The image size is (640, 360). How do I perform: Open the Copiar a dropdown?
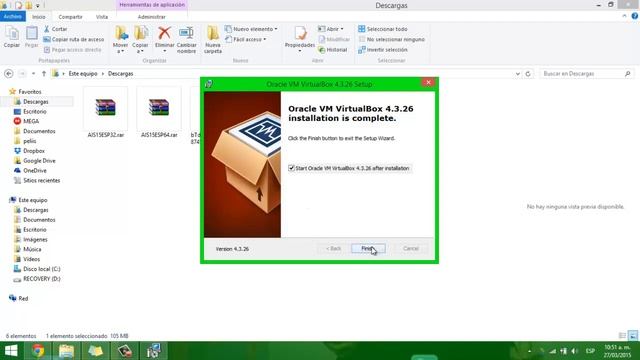(x=140, y=40)
